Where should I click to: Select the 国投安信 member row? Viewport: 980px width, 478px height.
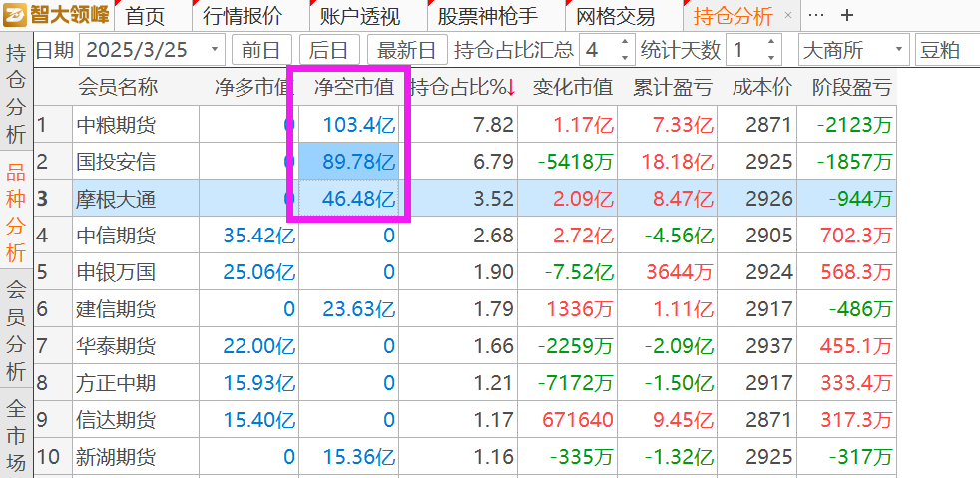[x=465, y=162]
